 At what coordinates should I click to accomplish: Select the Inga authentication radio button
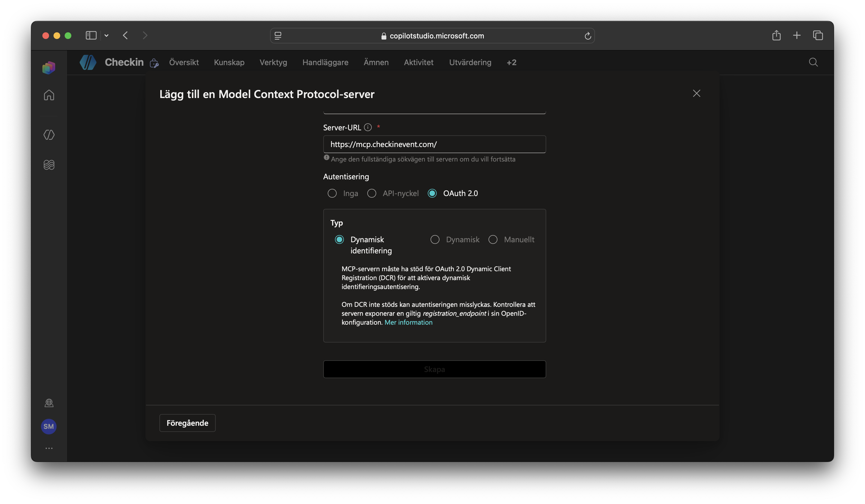pyautogui.click(x=332, y=194)
